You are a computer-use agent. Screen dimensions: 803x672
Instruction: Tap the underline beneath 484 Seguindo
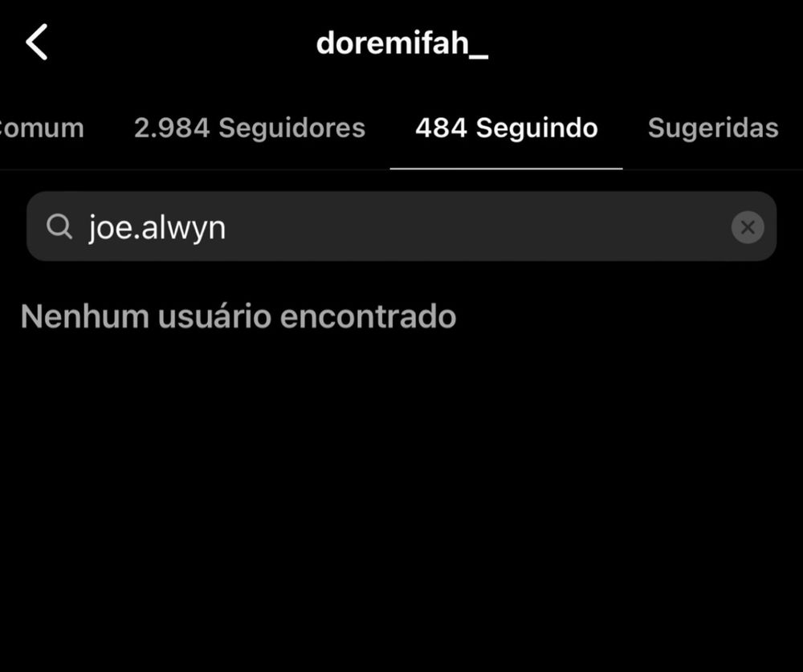point(506,168)
